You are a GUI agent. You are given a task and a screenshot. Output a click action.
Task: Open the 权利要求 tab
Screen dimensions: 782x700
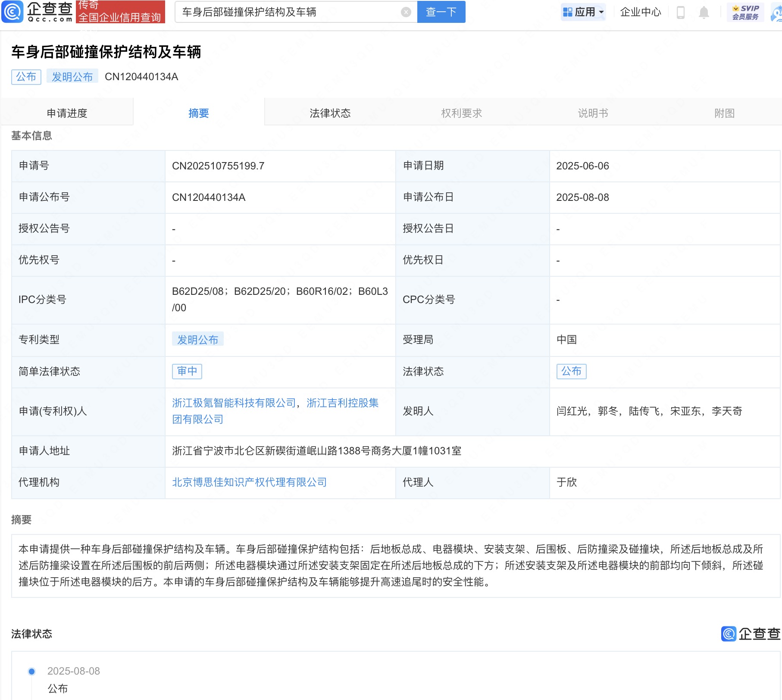coord(462,113)
